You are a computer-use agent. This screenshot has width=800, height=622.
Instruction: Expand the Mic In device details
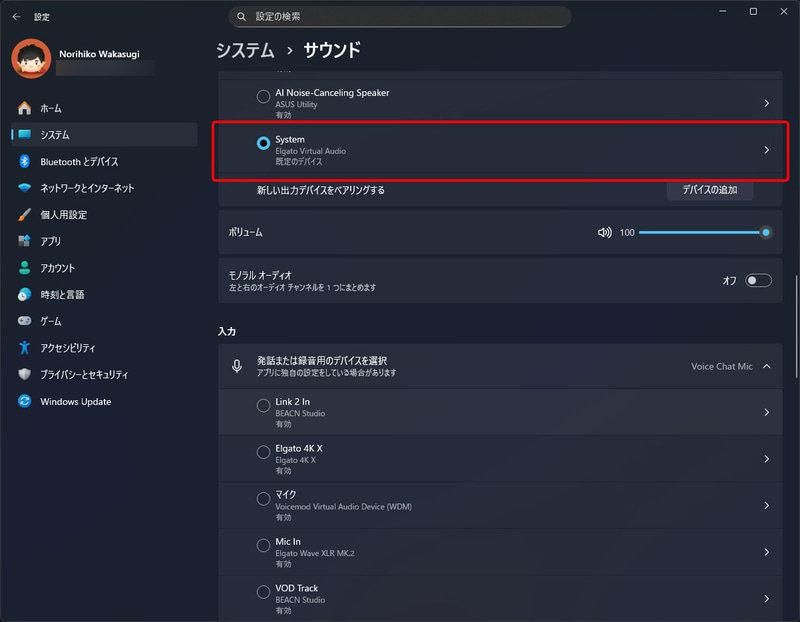[766, 552]
